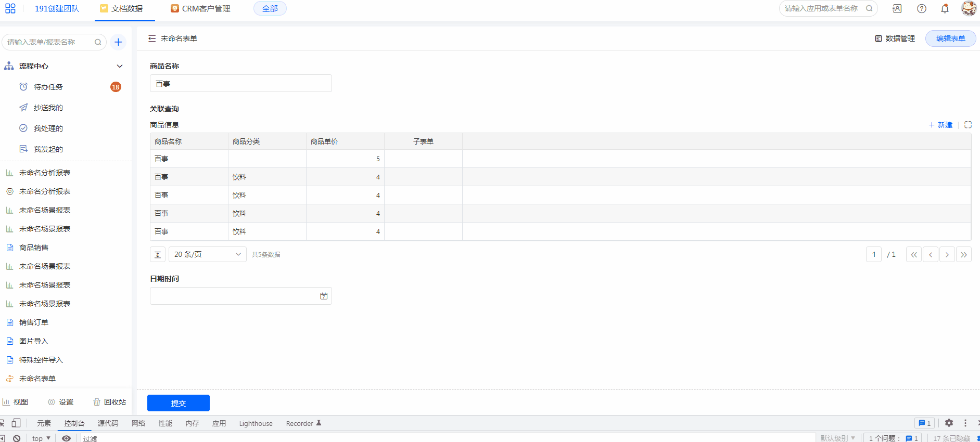Open the app grid icon
Screen dimensions: 980x442
[x=10, y=9]
